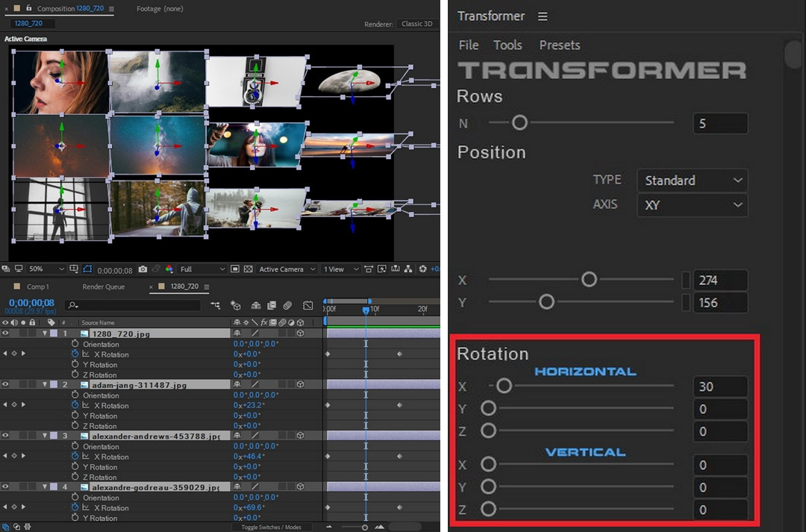Screen dimensions: 806x532
Task: Click the Draft 3D icon in timeline
Action: pos(236,305)
